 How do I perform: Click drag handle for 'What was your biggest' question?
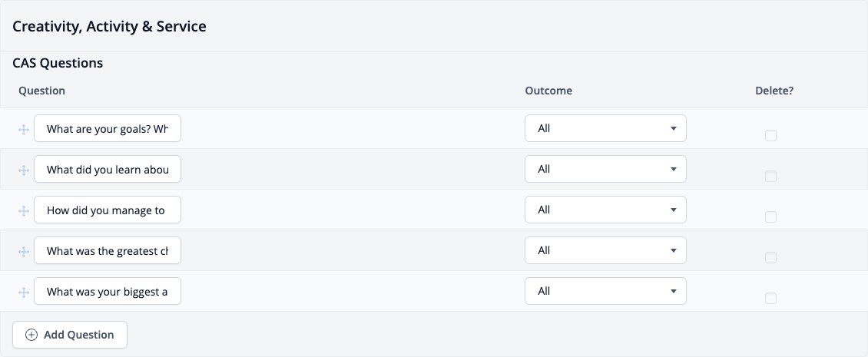coord(24,293)
